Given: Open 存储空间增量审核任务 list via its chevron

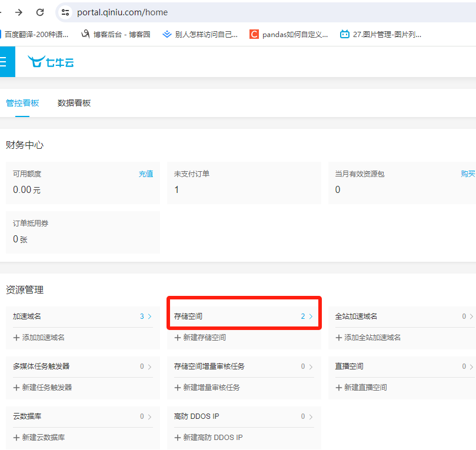Looking at the screenshot, I should pos(311,366).
